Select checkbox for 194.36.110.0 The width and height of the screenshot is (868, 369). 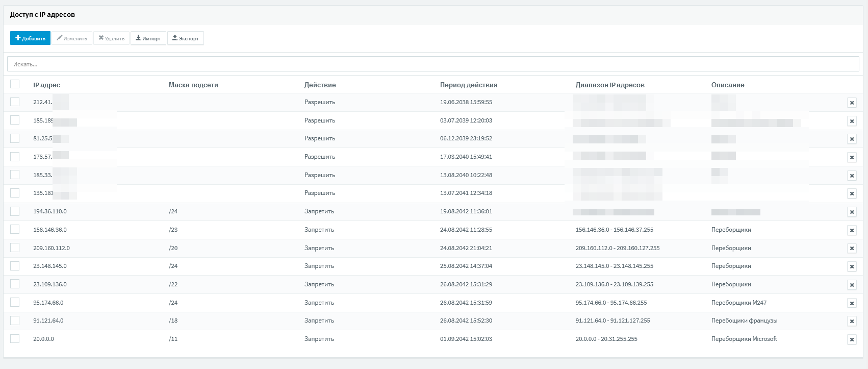pyautogui.click(x=15, y=211)
